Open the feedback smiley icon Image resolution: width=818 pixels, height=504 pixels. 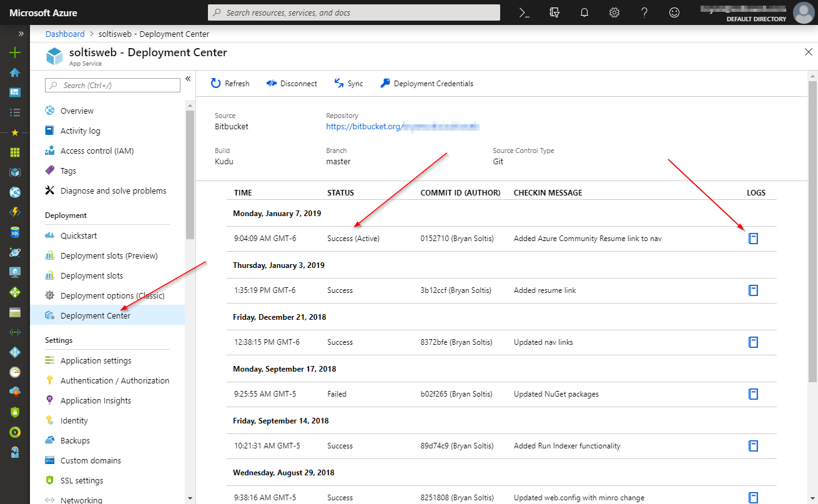click(674, 12)
